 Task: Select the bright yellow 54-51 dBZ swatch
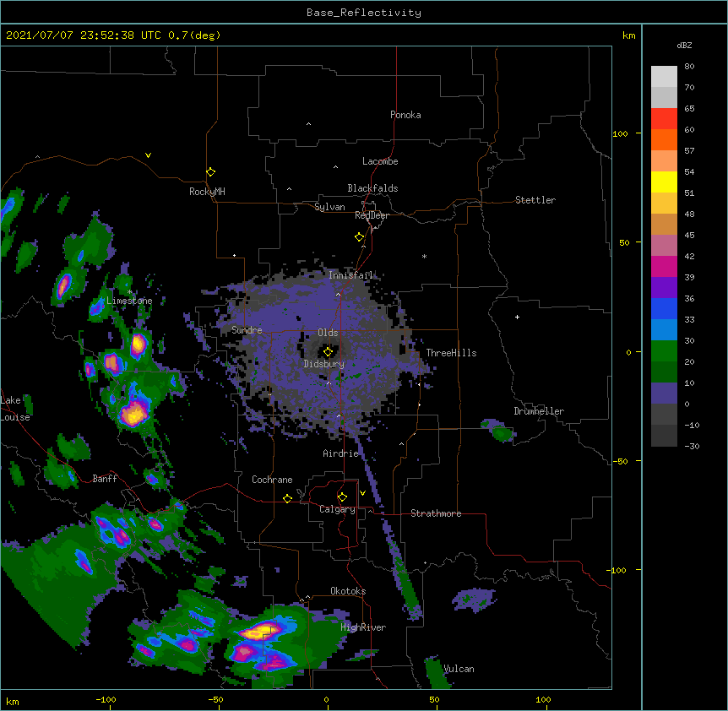pos(664,182)
